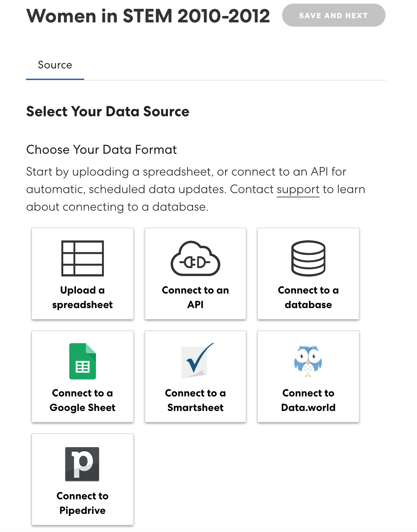Click the database cylinder icon
The width and height of the screenshot is (417, 532).
click(x=308, y=258)
